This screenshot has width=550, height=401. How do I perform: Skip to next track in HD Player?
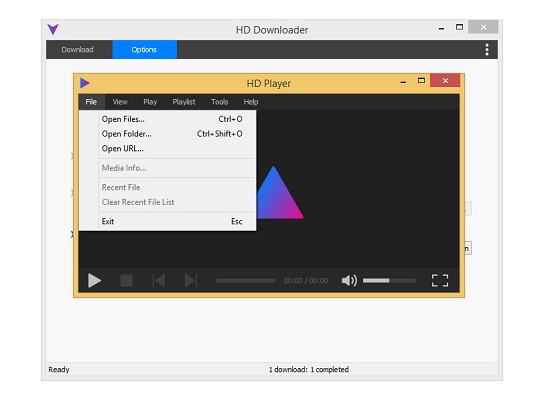pos(191,281)
